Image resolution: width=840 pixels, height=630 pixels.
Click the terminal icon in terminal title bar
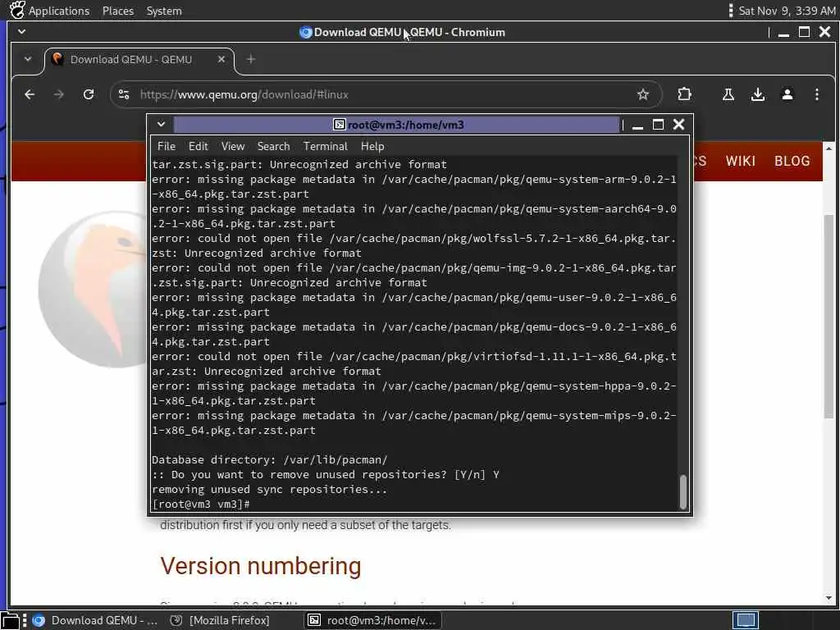click(339, 125)
